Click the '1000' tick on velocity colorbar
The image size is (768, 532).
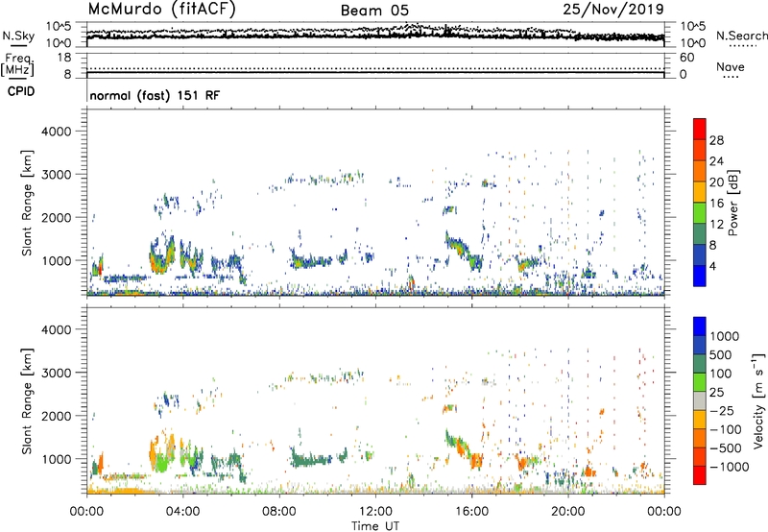click(x=725, y=336)
